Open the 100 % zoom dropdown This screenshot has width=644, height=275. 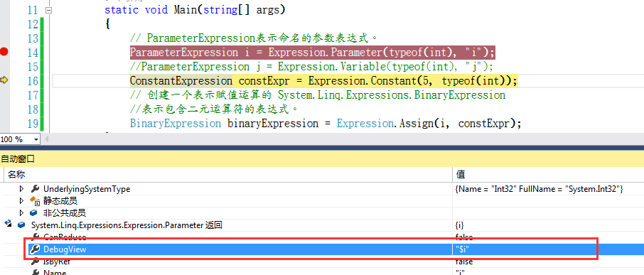pos(36,139)
